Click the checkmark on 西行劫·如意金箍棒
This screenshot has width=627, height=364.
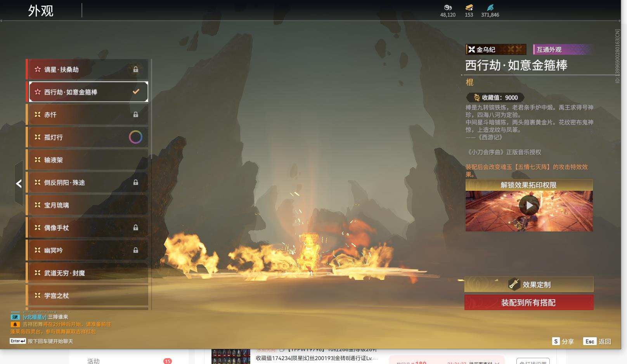(x=136, y=92)
